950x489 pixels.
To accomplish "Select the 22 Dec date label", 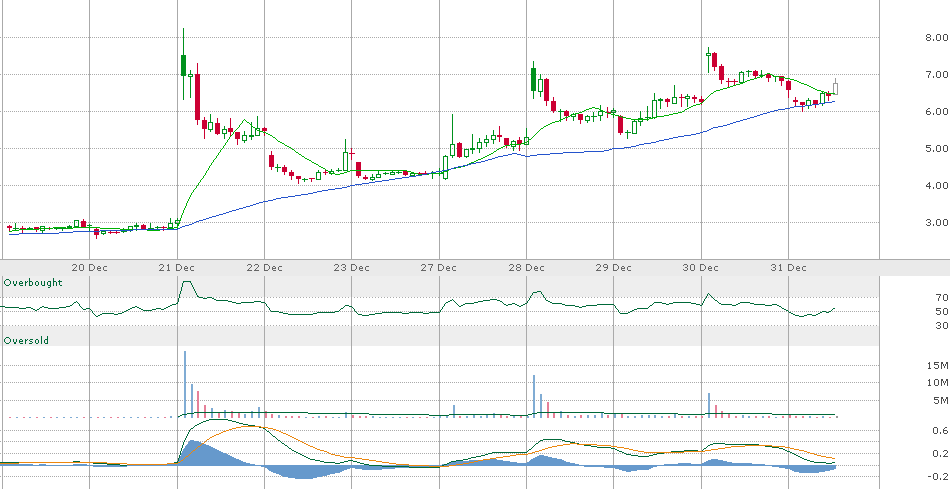I will click(x=265, y=268).
